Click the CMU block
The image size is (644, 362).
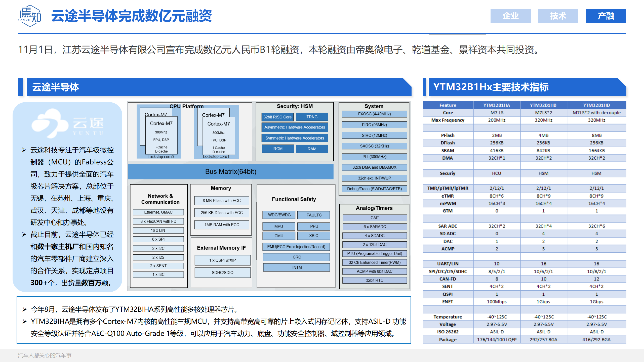(279, 236)
